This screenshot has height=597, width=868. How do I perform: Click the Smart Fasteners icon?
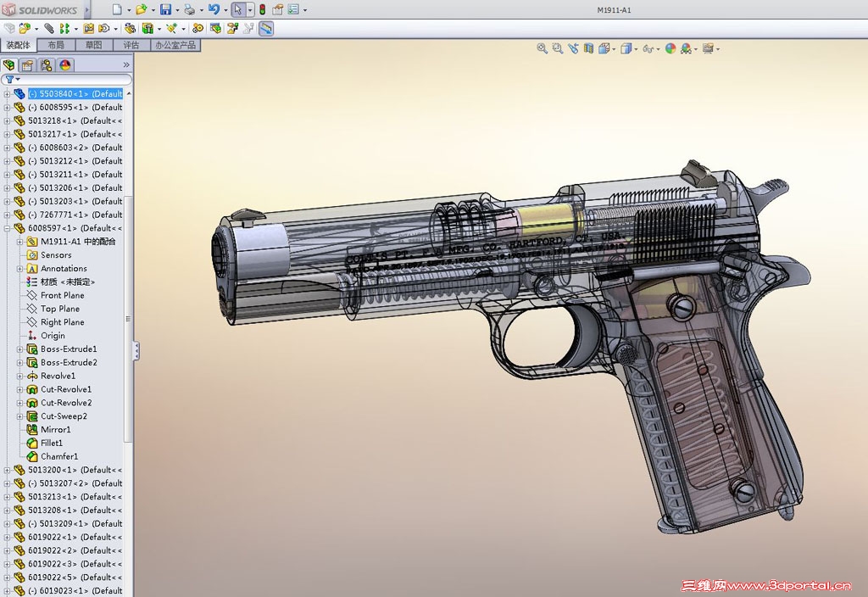[x=88, y=28]
